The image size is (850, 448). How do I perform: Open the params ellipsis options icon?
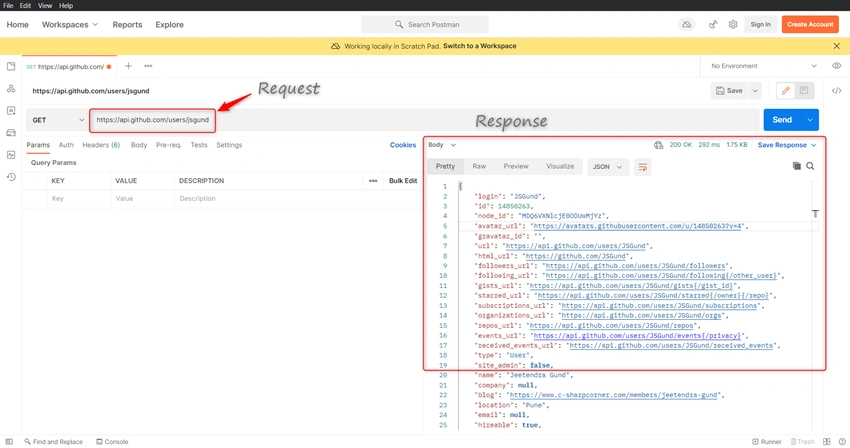coord(373,181)
